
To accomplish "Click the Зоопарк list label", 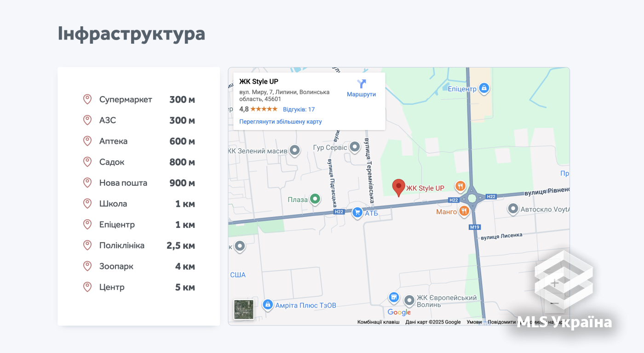I will click(x=116, y=266).
